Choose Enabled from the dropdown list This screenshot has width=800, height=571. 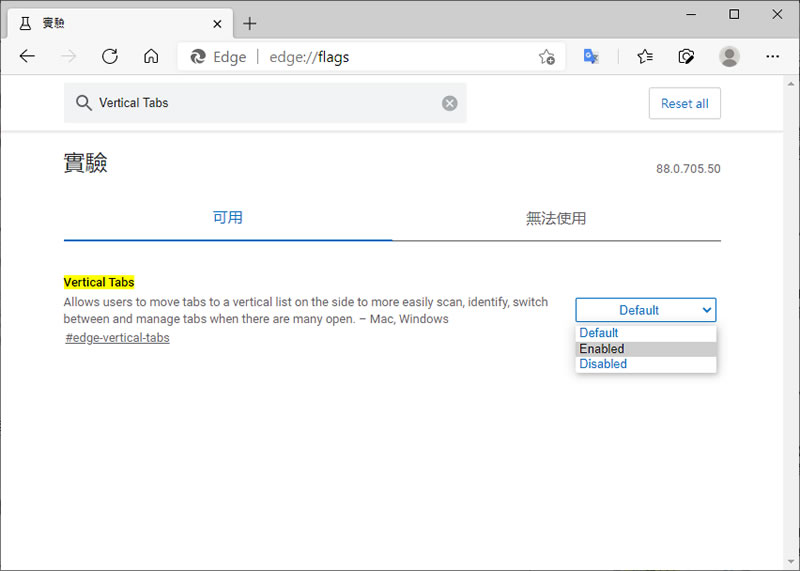646,349
